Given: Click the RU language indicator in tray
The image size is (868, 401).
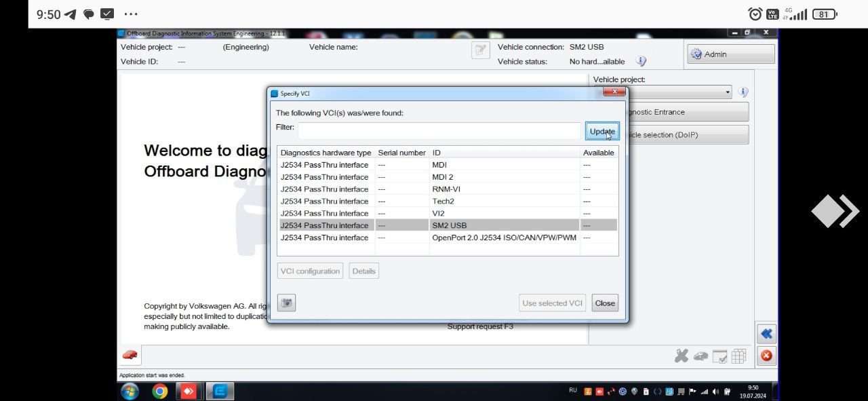Looking at the screenshot, I should click(x=573, y=390).
